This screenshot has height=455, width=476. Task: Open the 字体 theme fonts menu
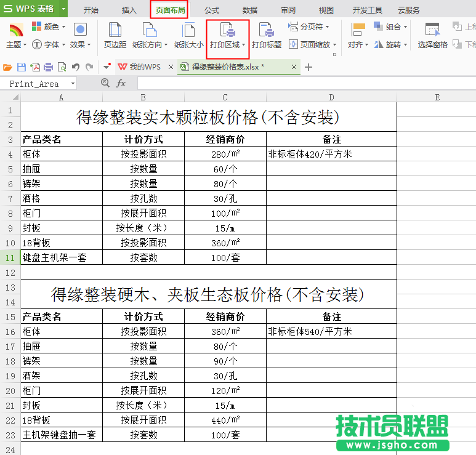49,44
